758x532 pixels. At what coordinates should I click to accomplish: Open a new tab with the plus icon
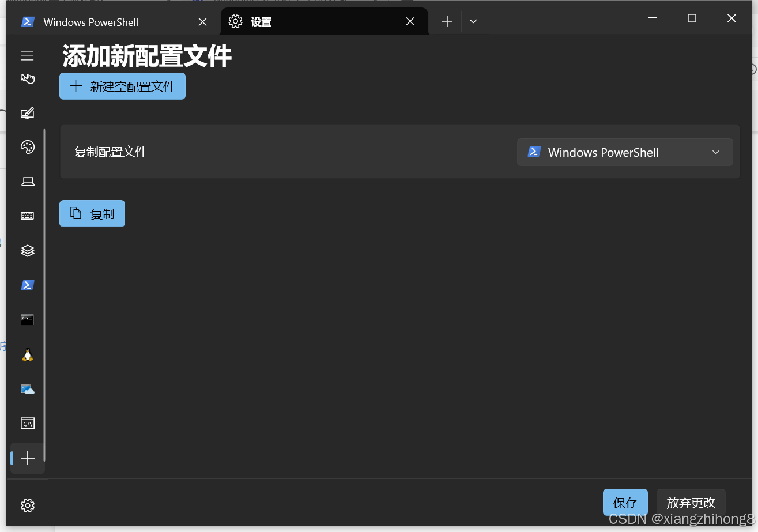pyautogui.click(x=447, y=22)
